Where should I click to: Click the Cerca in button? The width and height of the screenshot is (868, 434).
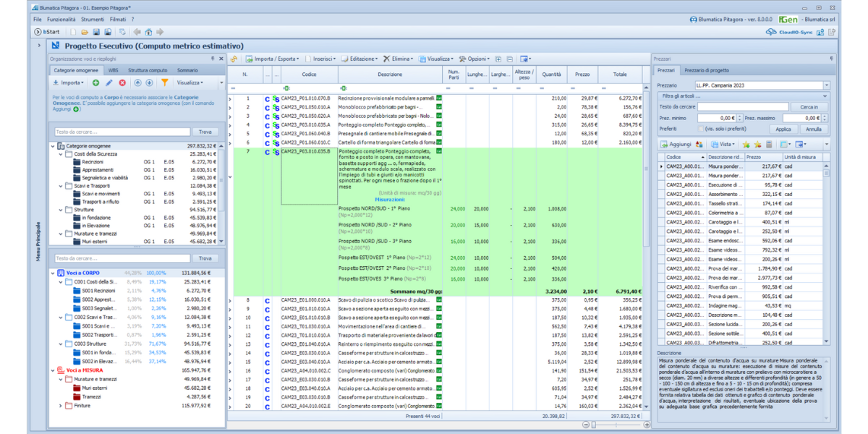(809, 107)
